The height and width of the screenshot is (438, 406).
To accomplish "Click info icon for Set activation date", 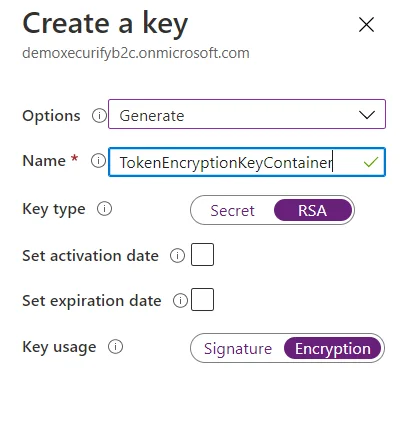I will pyautogui.click(x=177, y=256).
